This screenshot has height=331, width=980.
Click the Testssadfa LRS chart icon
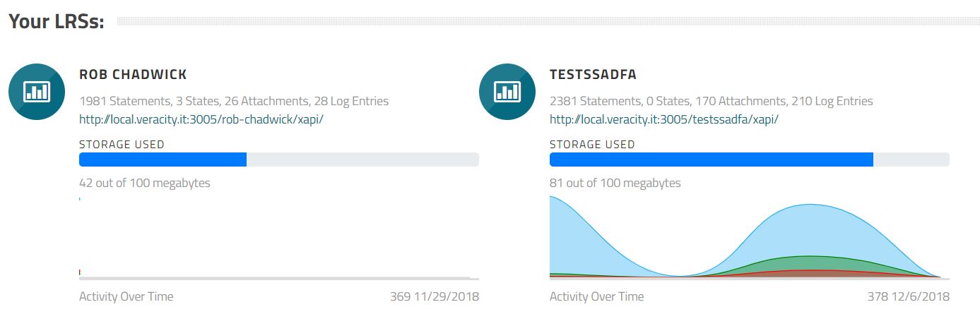pos(508,91)
